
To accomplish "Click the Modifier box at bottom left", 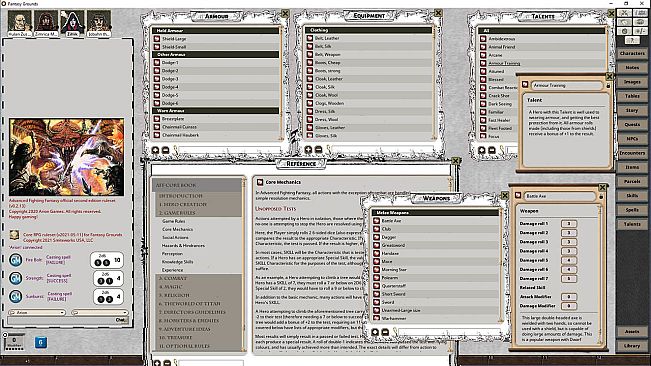I will point(14,342).
